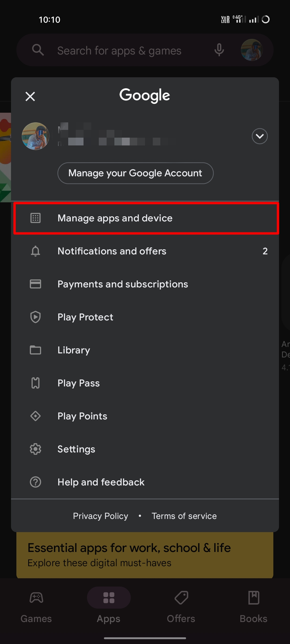Click the notifications bell icon
The height and width of the screenshot is (644, 290).
(35, 251)
